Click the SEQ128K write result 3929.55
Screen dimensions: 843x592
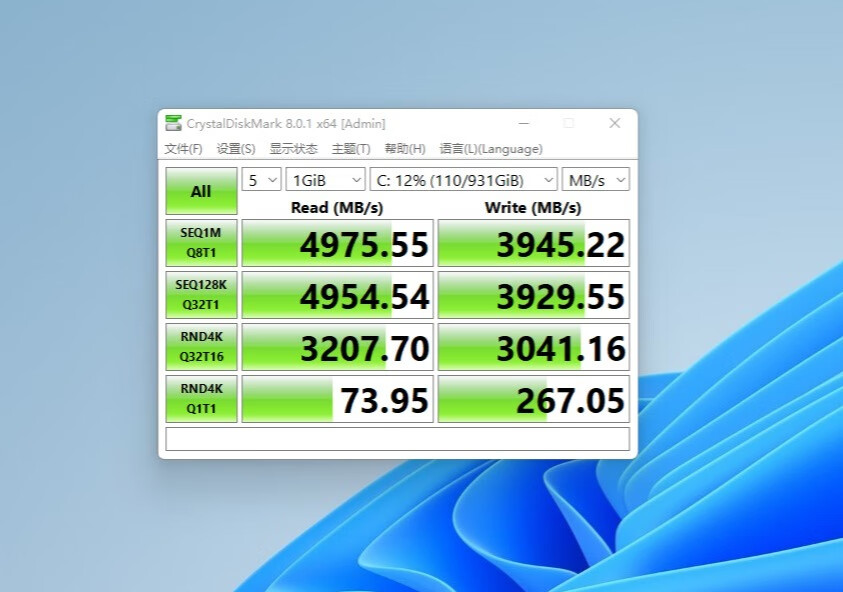[x=533, y=295]
